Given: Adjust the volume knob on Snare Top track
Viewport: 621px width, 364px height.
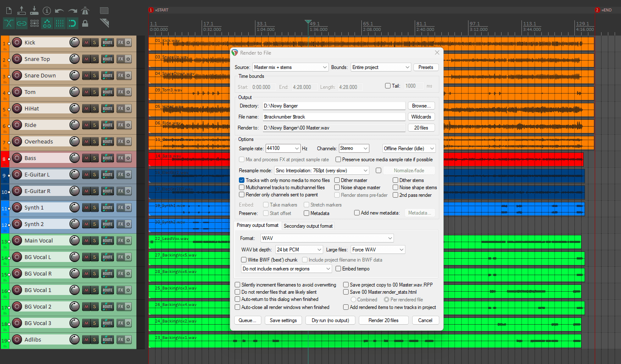Looking at the screenshot, I should (x=74, y=59).
